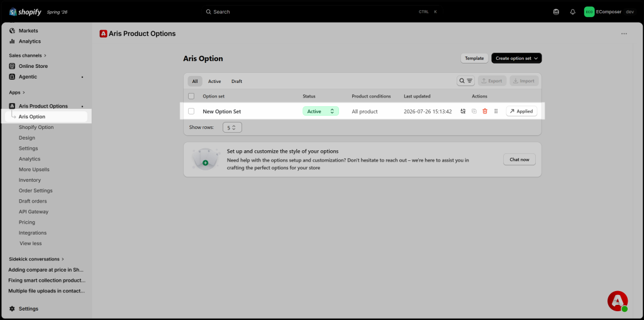Viewport: 644px width, 320px height.
Task: Expand the Sales channels section
Action: point(28,55)
